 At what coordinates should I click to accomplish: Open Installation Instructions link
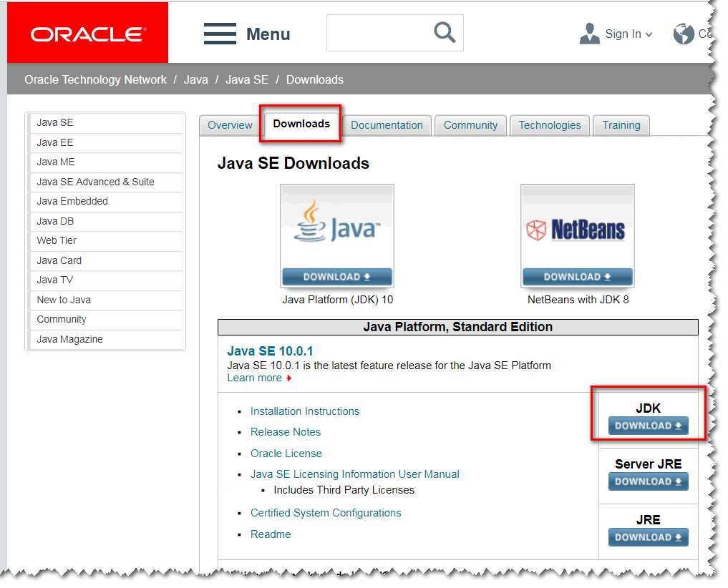(x=305, y=411)
